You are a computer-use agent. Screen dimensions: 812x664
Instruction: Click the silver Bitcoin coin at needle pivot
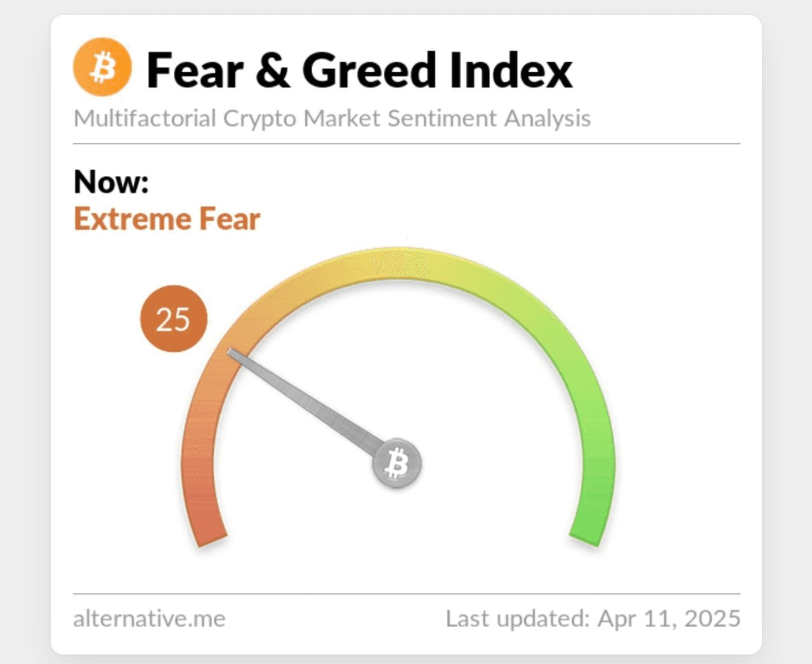pos(397,463)
